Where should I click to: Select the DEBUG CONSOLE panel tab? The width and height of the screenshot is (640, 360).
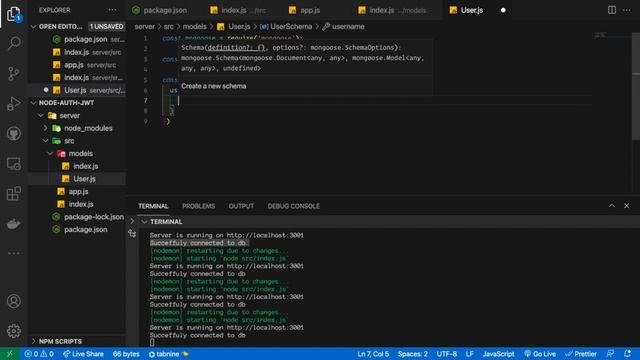tap(293, 206)
